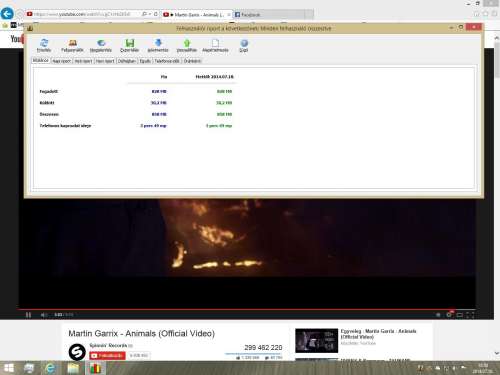Open the fifth report tab after Havi riport
The height and width of the screenshot is (375, 500).
tap(127, 61)
